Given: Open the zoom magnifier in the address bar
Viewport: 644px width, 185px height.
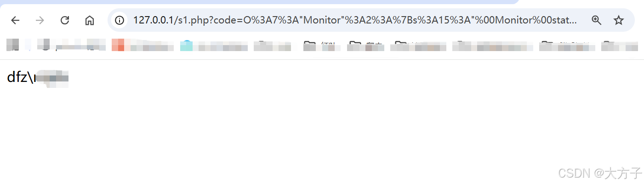Looking at the screenshot, I should (597, 20).
